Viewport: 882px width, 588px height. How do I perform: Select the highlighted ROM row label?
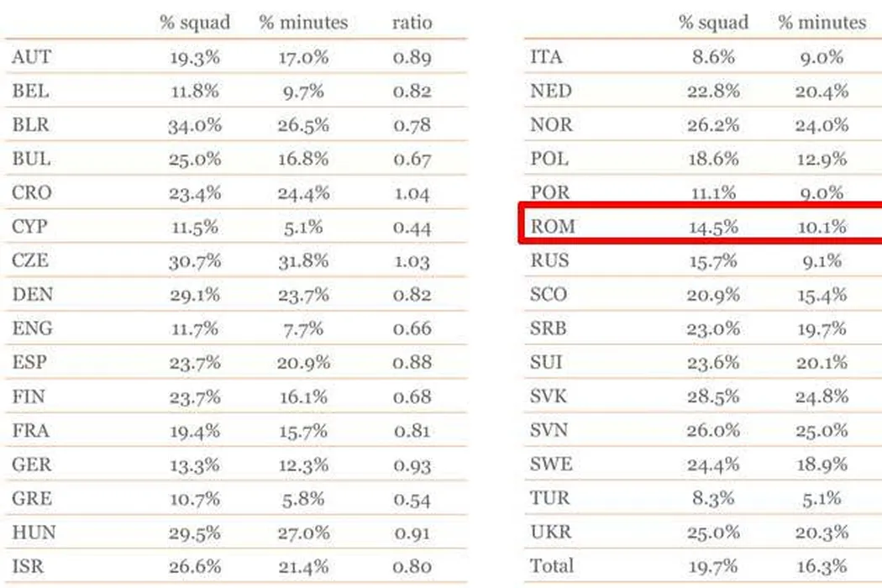pos(553,226)
